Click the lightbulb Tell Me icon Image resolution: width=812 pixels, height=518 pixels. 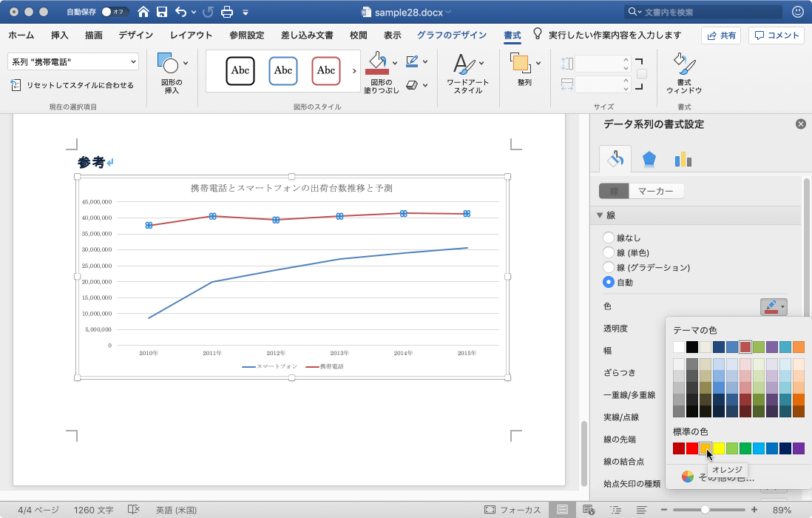click(x=538, y=34)
